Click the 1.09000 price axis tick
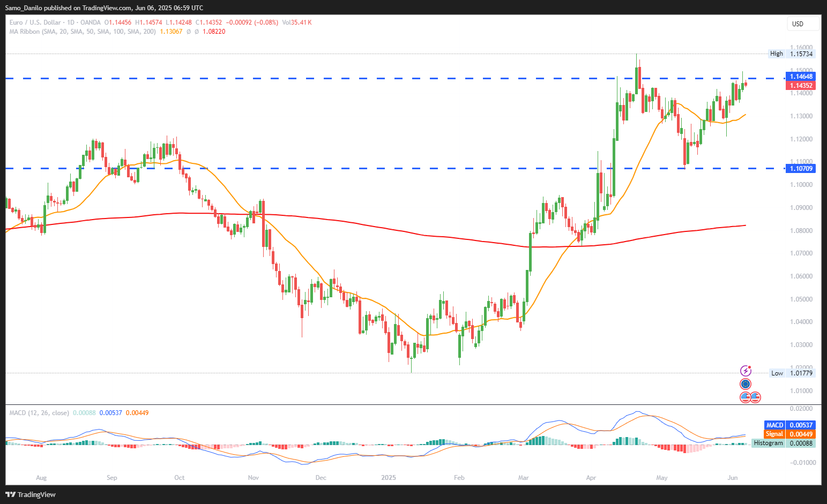 coord(801,208)
